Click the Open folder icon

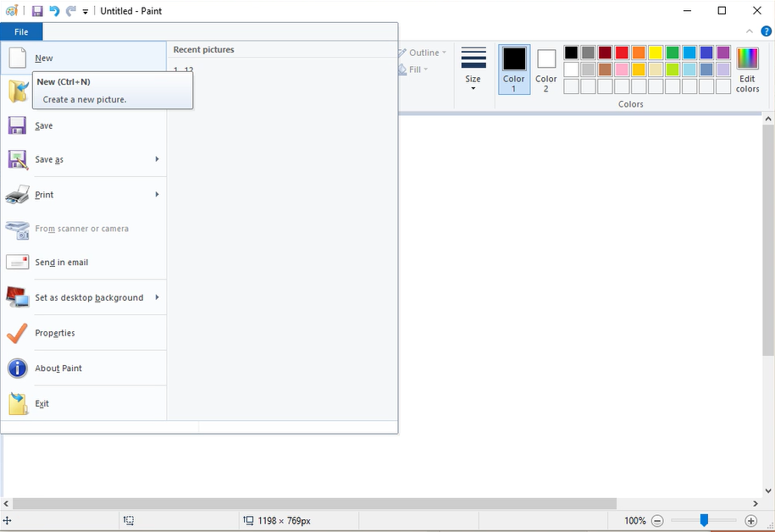(19, 91)
